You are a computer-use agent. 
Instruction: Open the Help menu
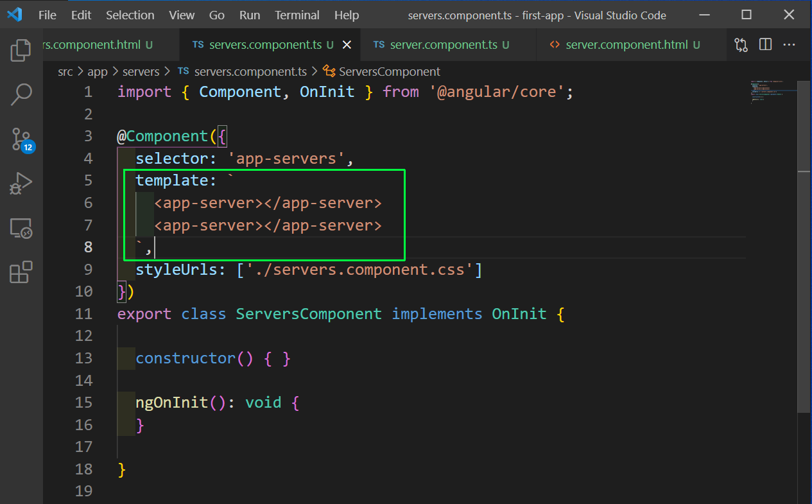(347, 15)
